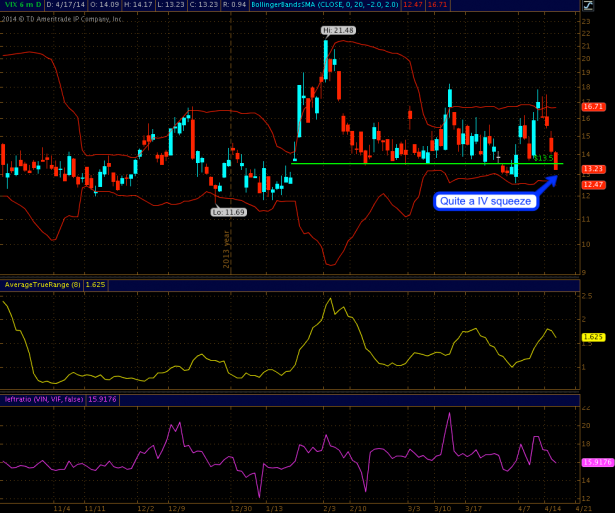615x513 pixels.
Task: Click the 2/3 date on the time axis
Action: 329,508
